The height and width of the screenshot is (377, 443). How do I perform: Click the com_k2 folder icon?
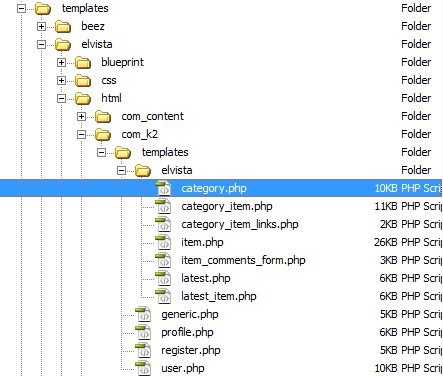click(x=103, y=134)
